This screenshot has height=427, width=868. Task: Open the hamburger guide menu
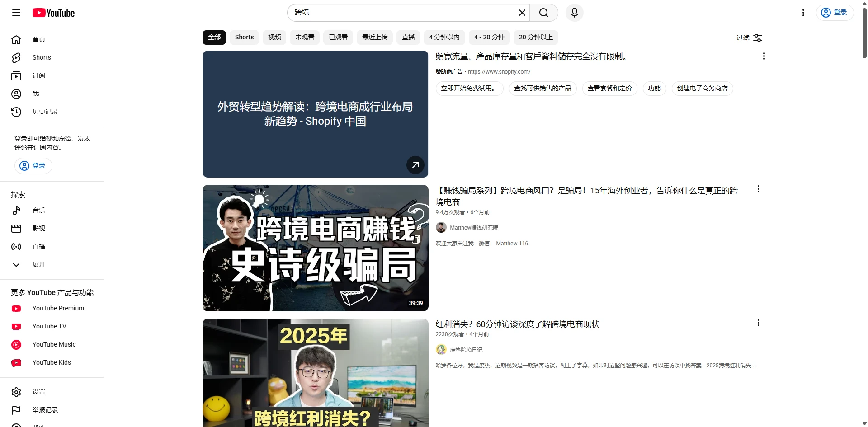16,13
